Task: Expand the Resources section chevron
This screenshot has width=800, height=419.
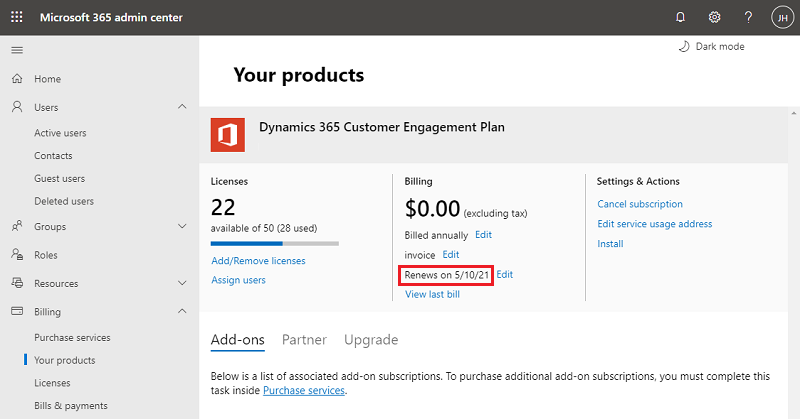Action: [181, 283]
